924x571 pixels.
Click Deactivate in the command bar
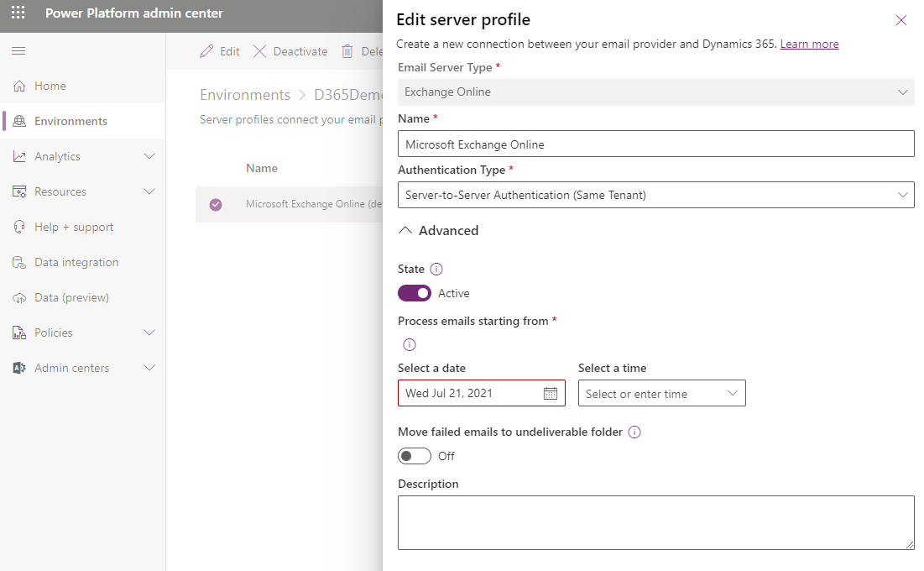[x=290, y=51]
